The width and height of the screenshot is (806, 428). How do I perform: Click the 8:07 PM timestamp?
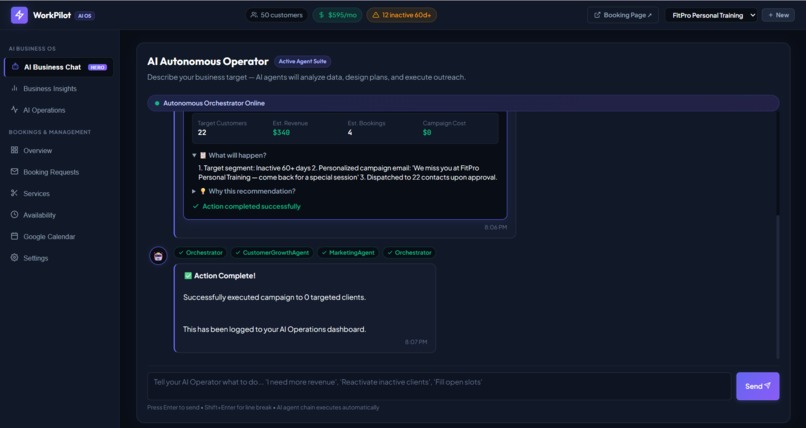[x=416, y=342]
